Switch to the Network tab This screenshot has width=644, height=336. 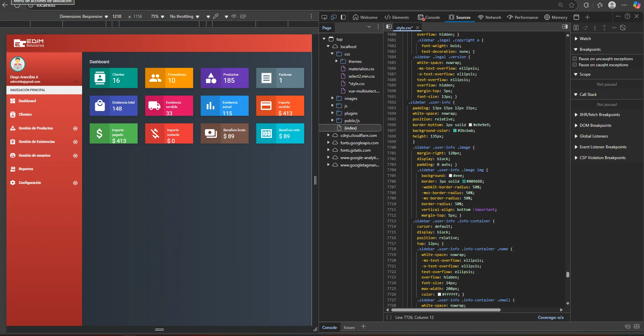[490, 17]
